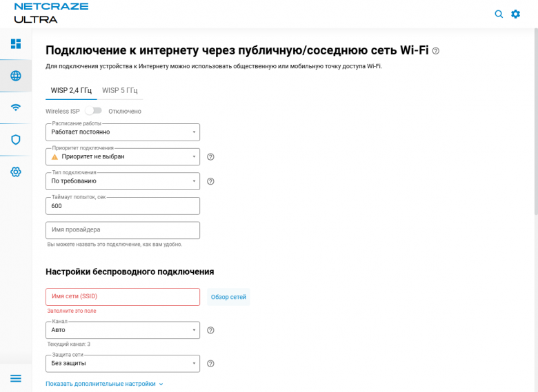Select the Internet globe sidebar icon
This screenshot has height=392, width=538.
click(16, 76)
